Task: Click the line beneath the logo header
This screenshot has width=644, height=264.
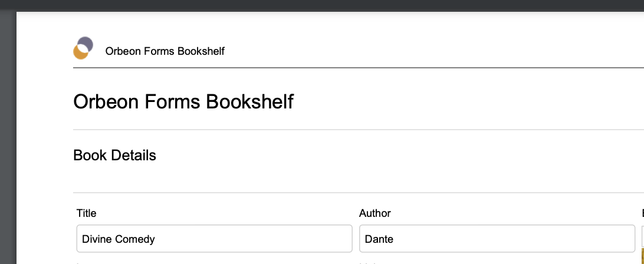Action: 359,67
